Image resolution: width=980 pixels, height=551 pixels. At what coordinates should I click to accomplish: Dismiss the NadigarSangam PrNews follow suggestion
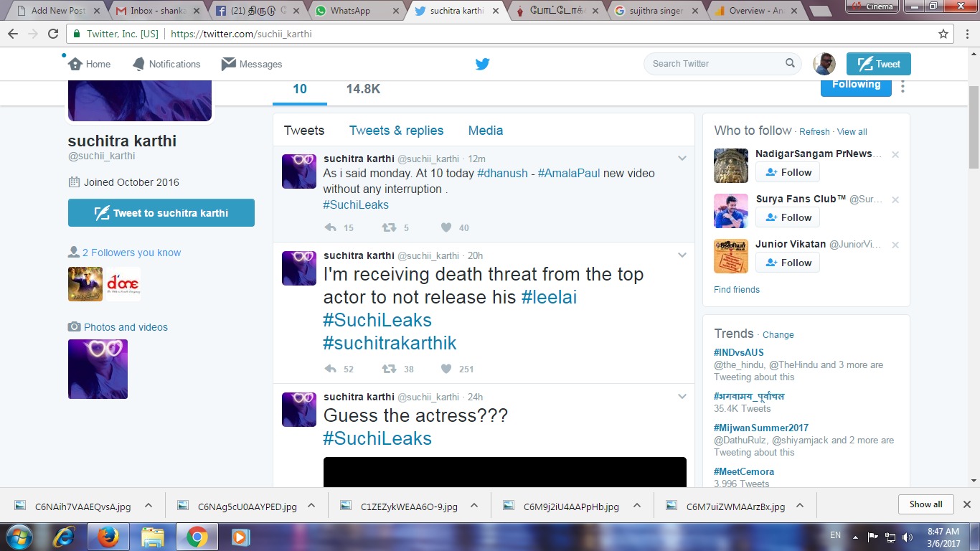895,154
